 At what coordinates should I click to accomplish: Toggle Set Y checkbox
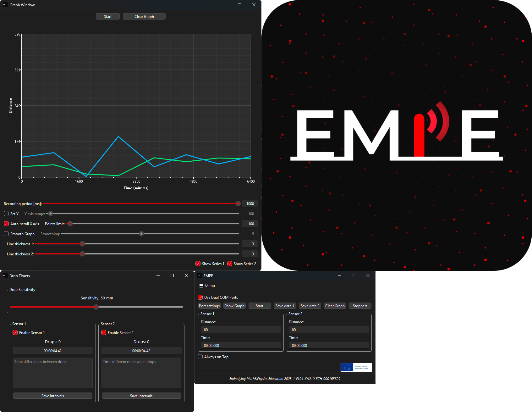tap(6, 214)
